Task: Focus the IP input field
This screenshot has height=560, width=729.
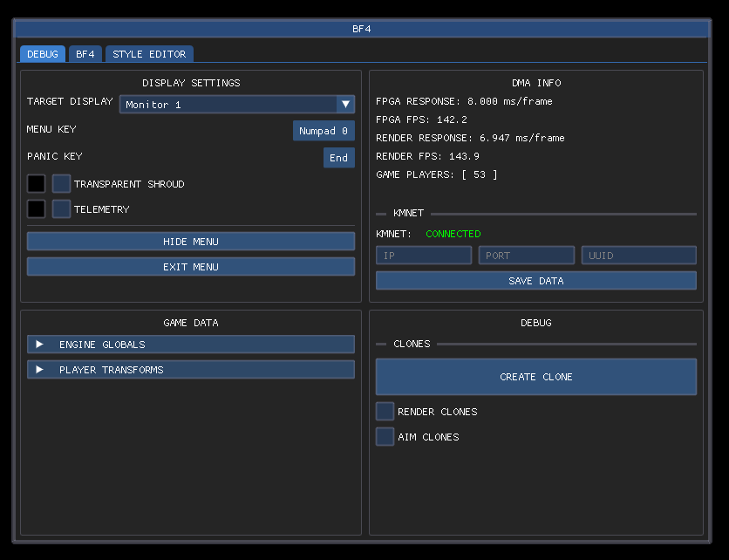Action: (x=424, y=256)
